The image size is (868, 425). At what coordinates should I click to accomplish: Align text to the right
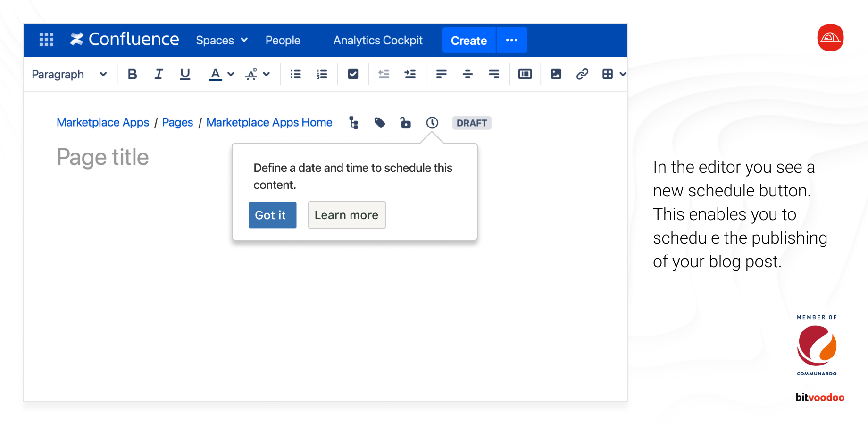494,74
